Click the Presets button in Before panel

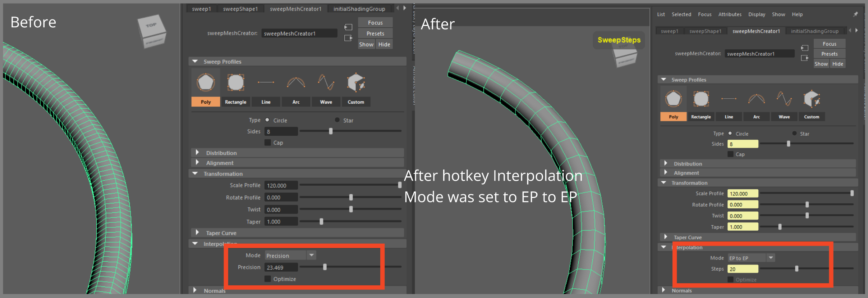click(375, 33)
